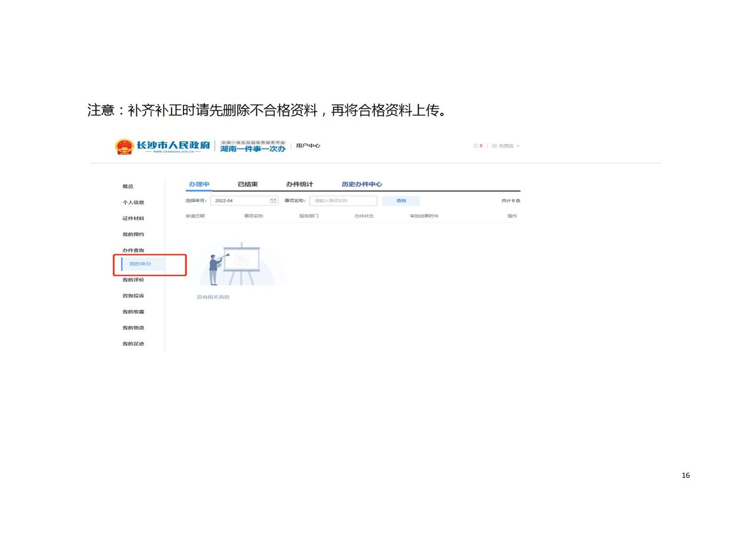This screenshot has height=534, width=756.
Task: Select 我的申办 in the sidebar
Action: [140, 264]
